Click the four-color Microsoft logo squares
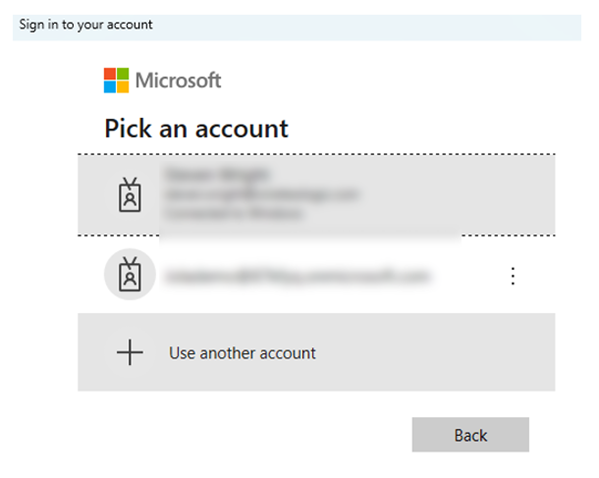Screen dimensions: 599x478 click(116, 80)
